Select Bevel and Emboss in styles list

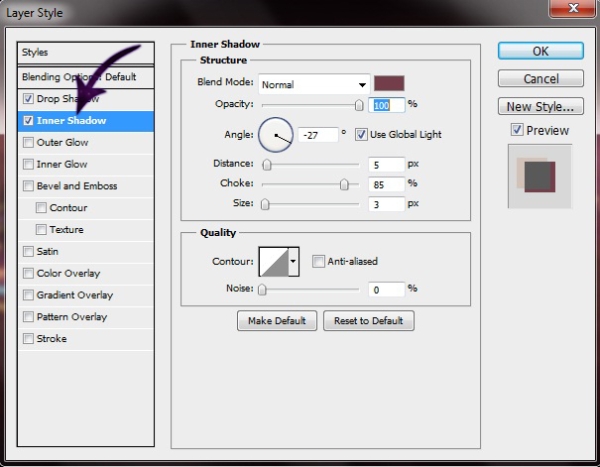(x=77, y=186)
